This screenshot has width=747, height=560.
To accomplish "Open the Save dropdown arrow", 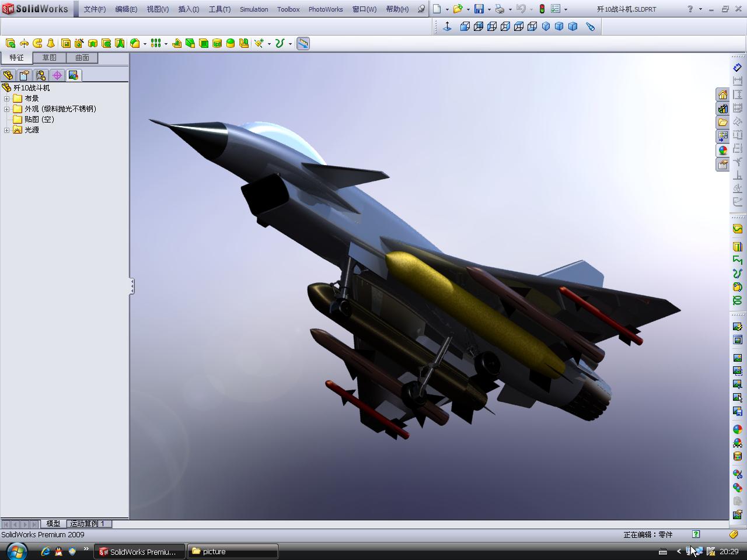I will coord(489,9).
